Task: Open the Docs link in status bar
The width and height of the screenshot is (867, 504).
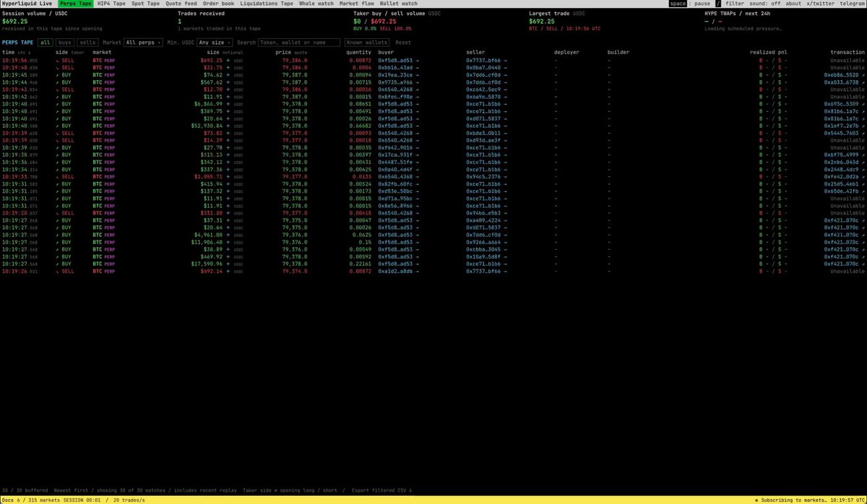Action: click(8, 500)
